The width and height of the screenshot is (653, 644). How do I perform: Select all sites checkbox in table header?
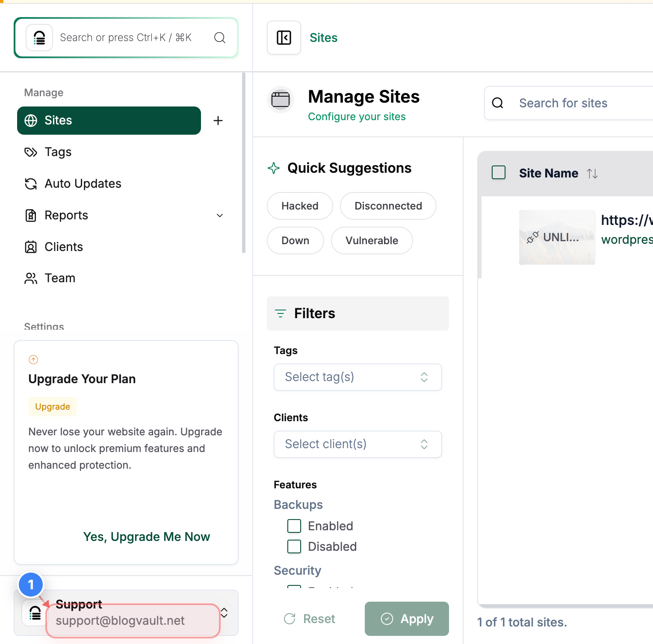[499, 173]
